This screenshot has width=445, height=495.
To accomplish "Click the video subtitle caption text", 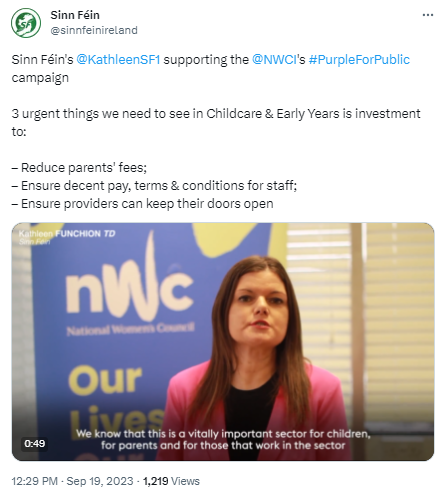I will click(x=223, y=439).
